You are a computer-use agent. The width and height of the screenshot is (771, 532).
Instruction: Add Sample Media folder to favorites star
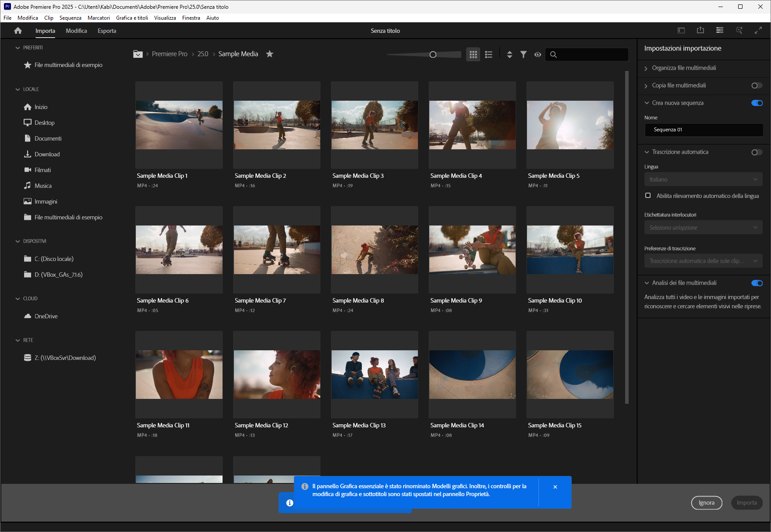(x=270, y=54)
